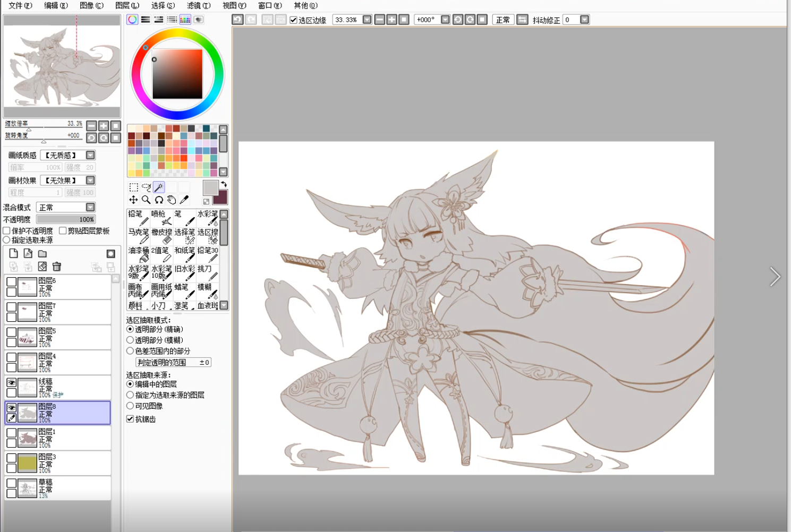Create a new linework pen layer
The width and height of the screenshot is (791, 532).
pyautogui.click(x=28, y=253)
